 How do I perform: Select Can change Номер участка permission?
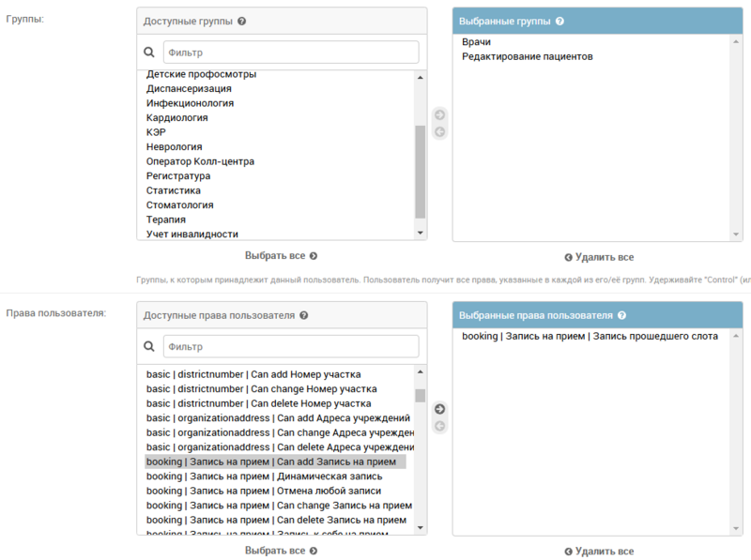[262, 388]
